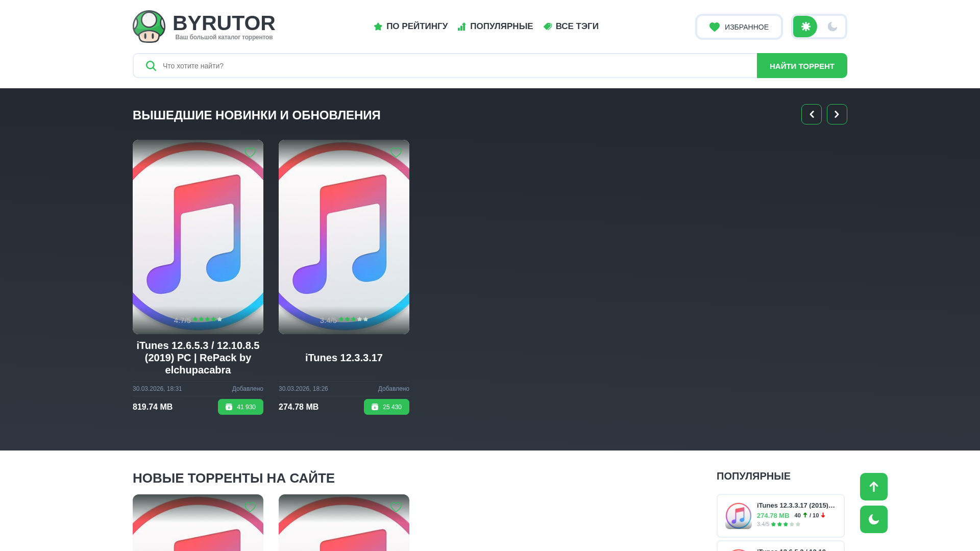Click heart on first card under Новые торренты

coord(250,507)
